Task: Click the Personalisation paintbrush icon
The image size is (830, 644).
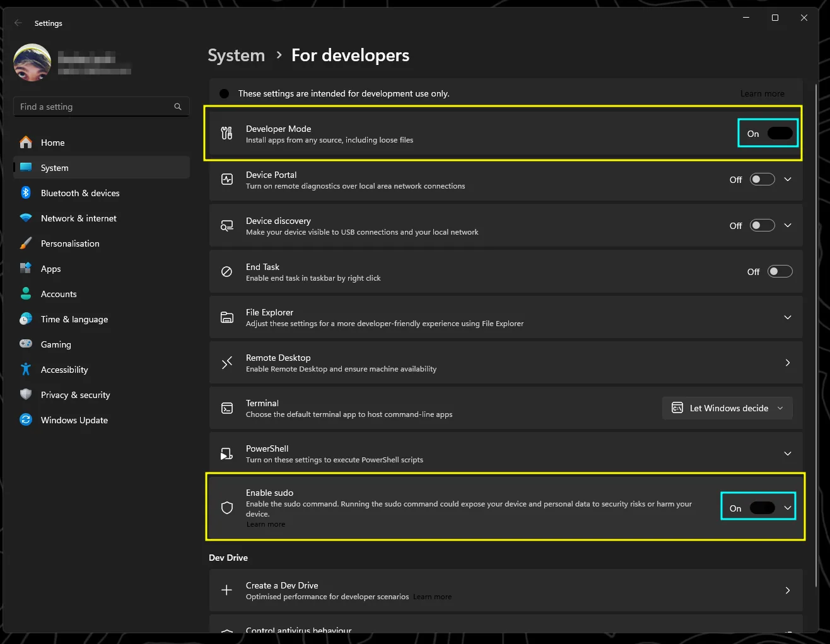Action: point(26,243)
